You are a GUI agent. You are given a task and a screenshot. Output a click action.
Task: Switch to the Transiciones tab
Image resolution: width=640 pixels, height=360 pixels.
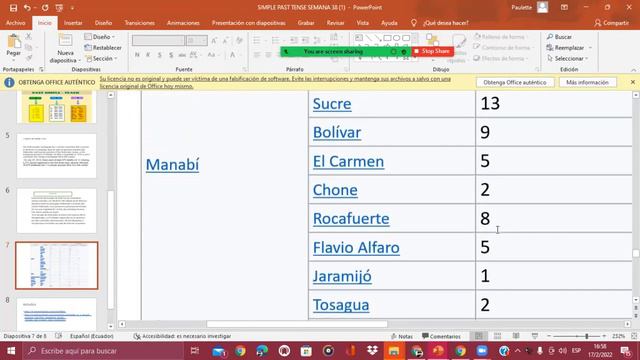[x=140, y=23]
